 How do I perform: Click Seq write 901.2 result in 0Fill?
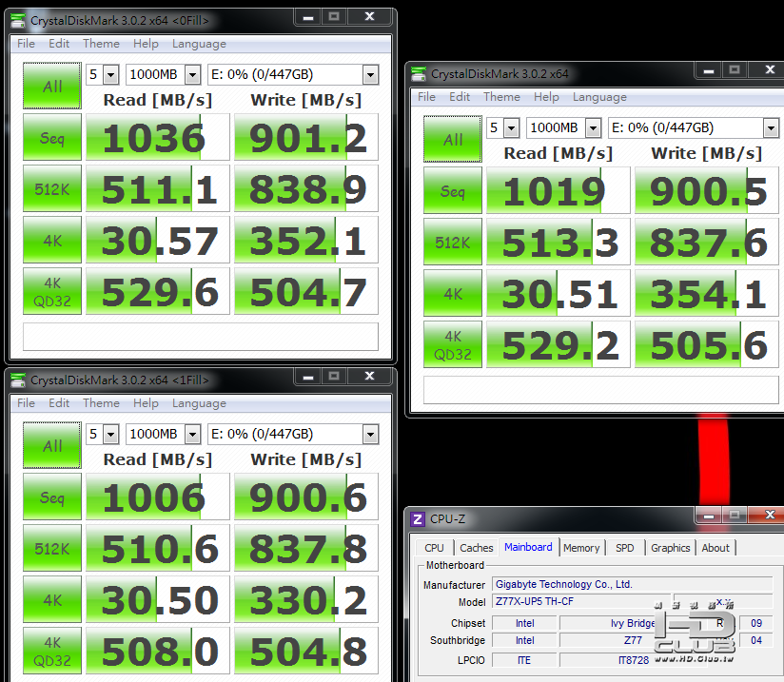pyautogui.click(x=306, y=137)
